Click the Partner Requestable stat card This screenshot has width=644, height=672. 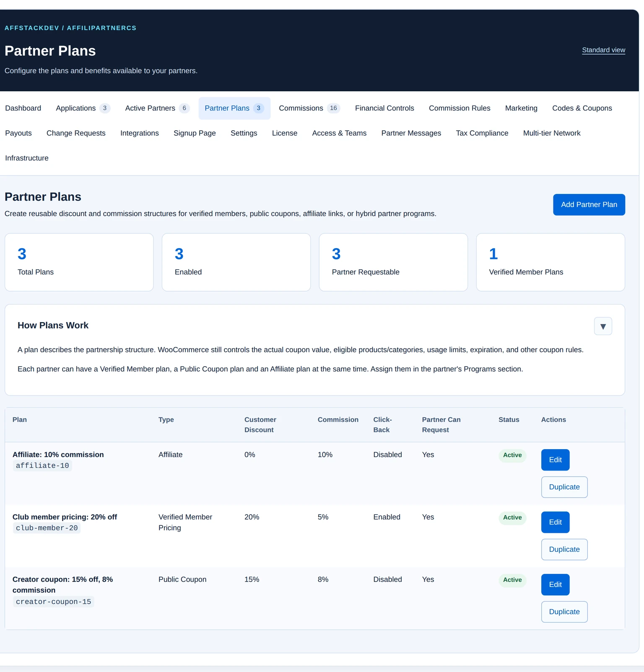click(393, 262)
